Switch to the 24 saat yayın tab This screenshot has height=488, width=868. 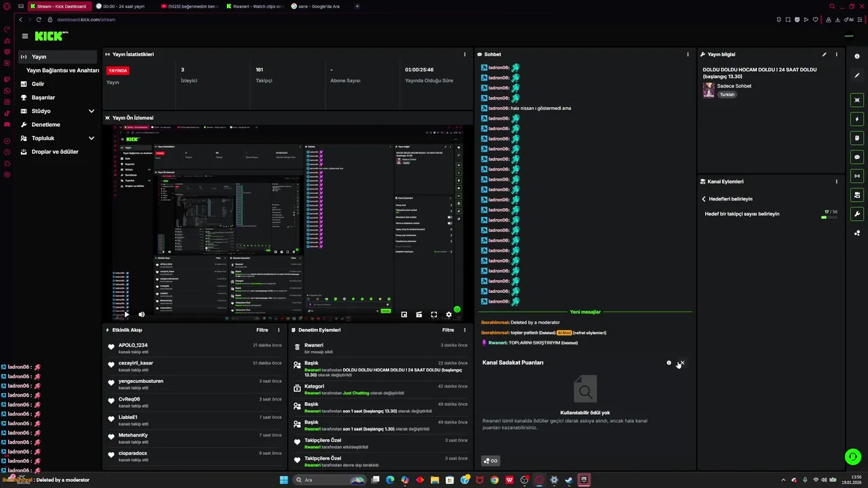pyautogui.click(x=124, y=6)
